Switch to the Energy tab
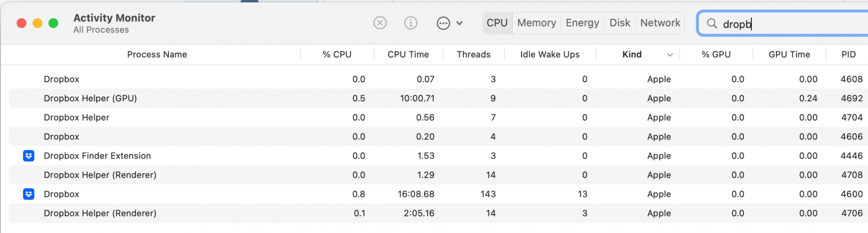Screen dimensions: 868x233 coord(582,23)
